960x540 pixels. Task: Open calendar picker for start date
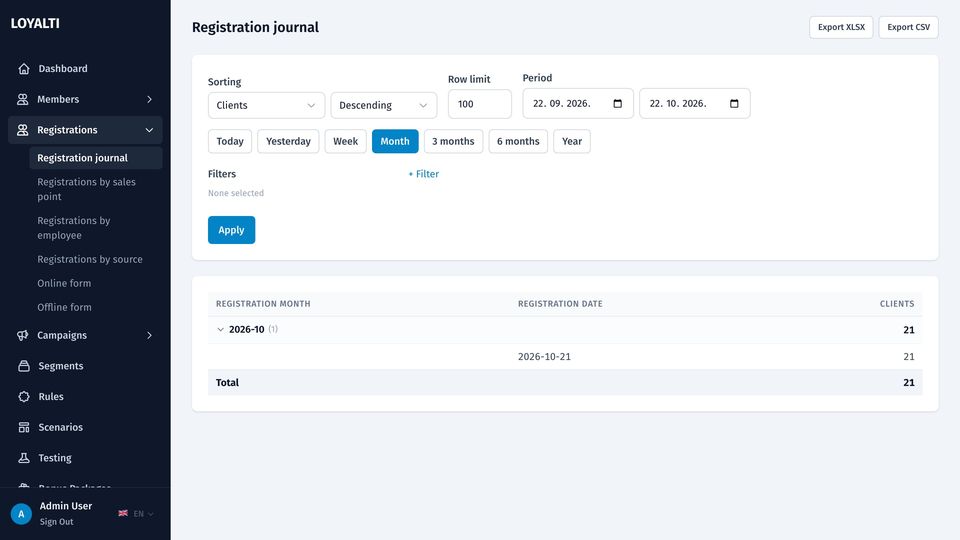click(x=618, y=103)
